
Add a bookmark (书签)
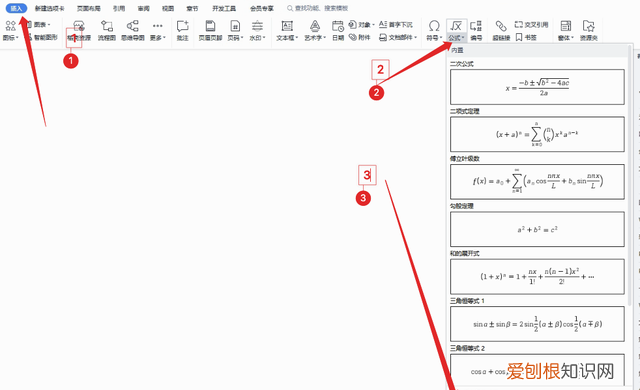[x=526, y=38]
